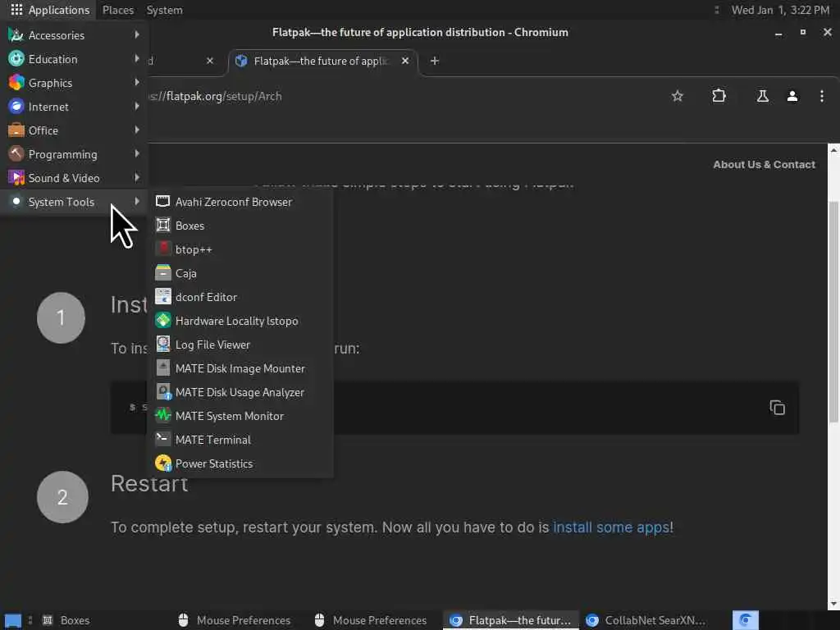
Task: Copy the install command with copy icon
Action: tap(777, 408)
